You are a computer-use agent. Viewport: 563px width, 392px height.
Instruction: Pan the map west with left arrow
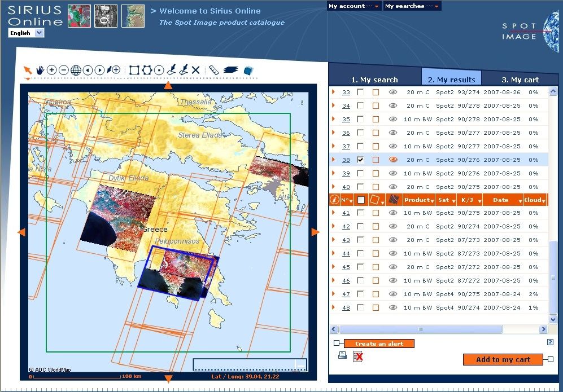pyautogui.click(x=21, y=232)
